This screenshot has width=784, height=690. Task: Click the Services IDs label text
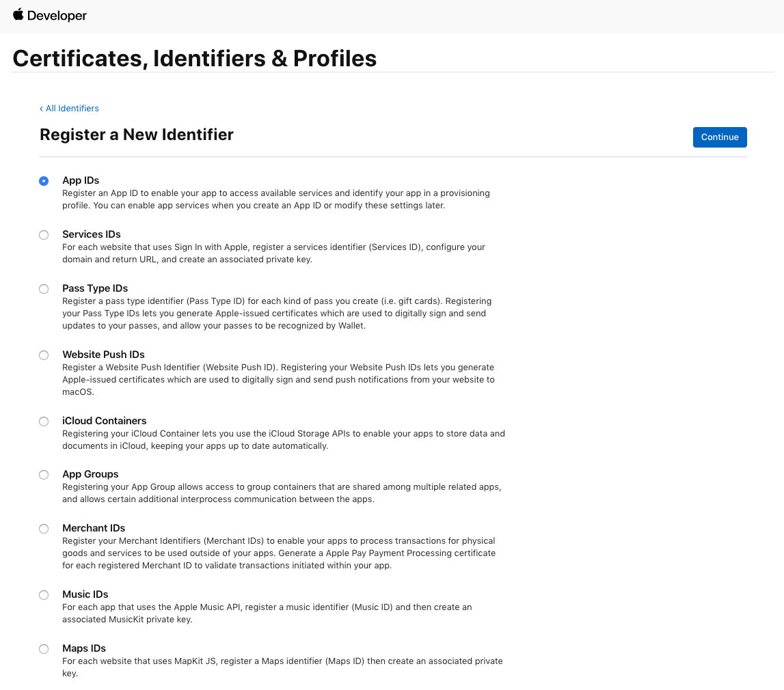click(x=92, y=234)
